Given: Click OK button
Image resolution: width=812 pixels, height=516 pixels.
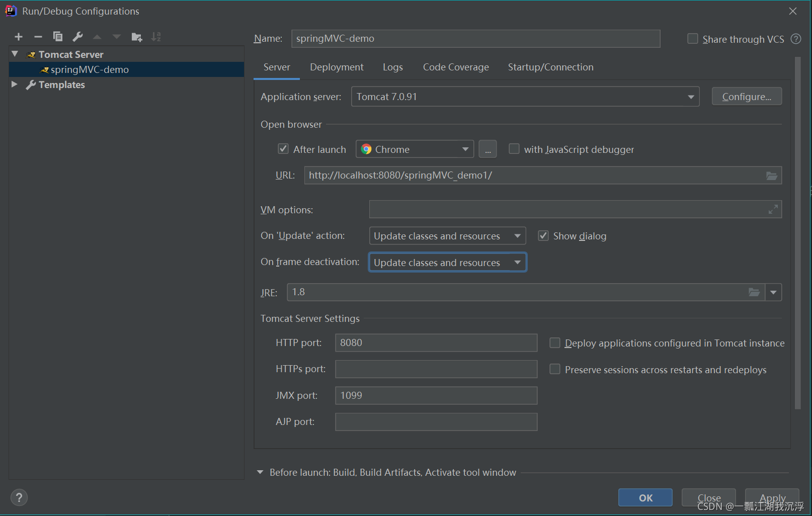Looking at the screenshot, I should coord(645,497).
